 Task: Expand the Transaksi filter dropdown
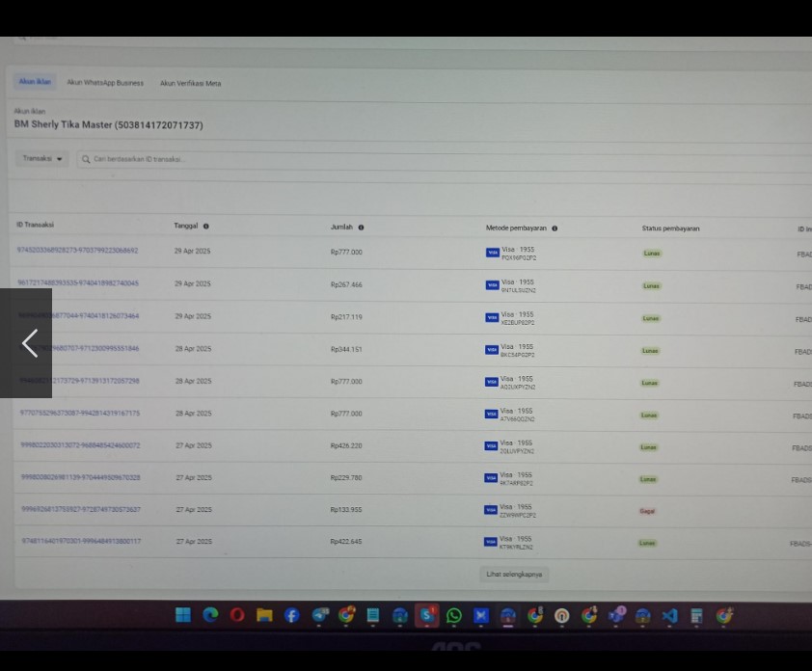point(42,159)
